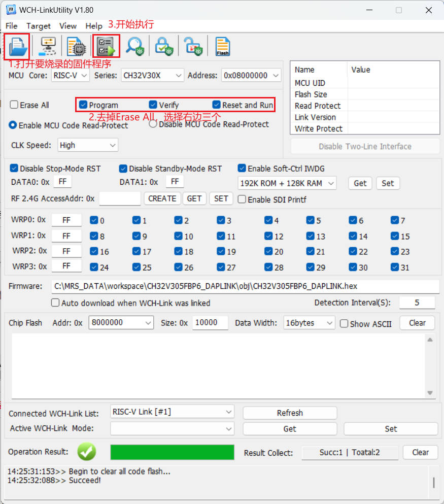This screenshot has height=504, width=444.
Task: Click flash view scrollbar down arrow
Action: coord(430,393)
